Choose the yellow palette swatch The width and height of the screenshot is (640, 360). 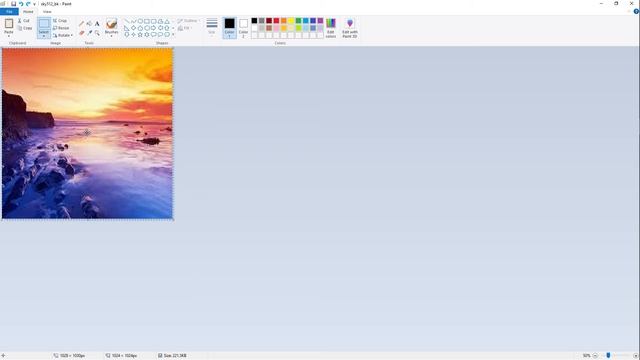pos(291,21)
